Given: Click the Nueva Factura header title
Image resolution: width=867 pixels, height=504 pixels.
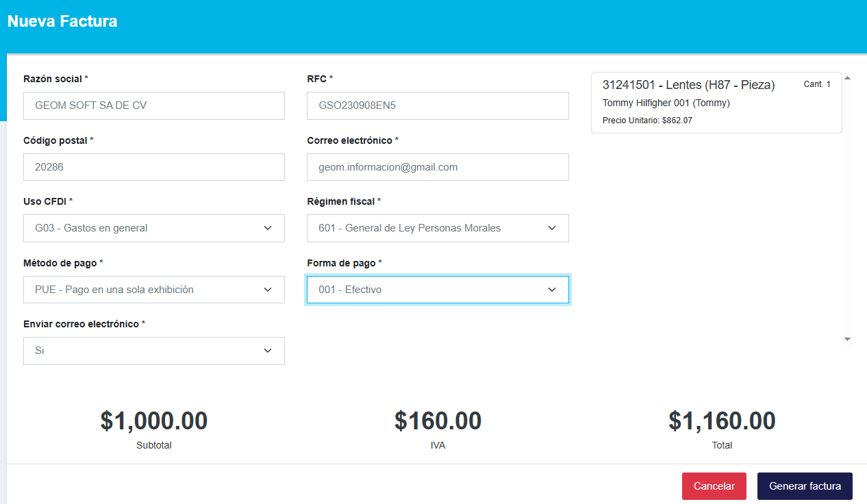Looking at the screenshot, I should tap(62, 21).
